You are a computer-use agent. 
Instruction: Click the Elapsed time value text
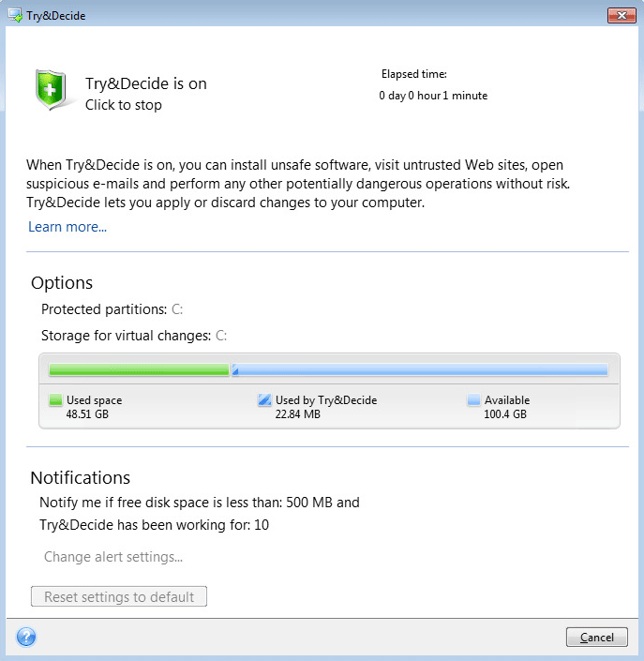point(433,96)
